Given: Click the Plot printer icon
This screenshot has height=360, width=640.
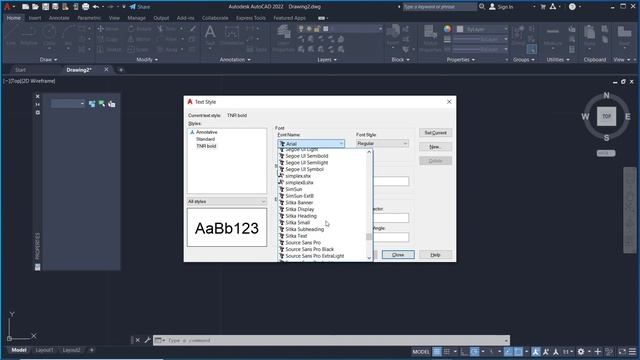Looking at the screenshot, I should (x=85, y=7).
